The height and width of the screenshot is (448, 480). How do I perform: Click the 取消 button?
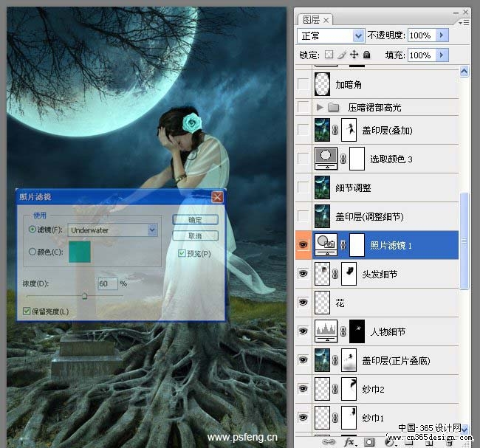(x=195, y=236)
